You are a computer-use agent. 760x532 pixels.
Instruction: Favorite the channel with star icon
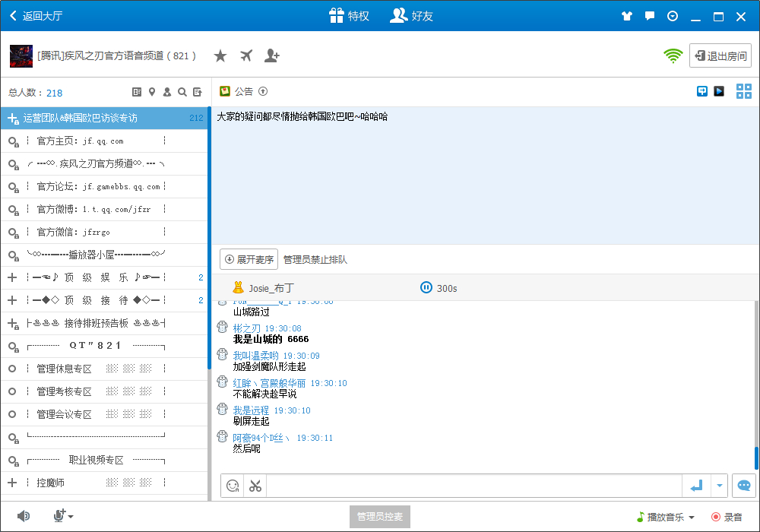220,56
